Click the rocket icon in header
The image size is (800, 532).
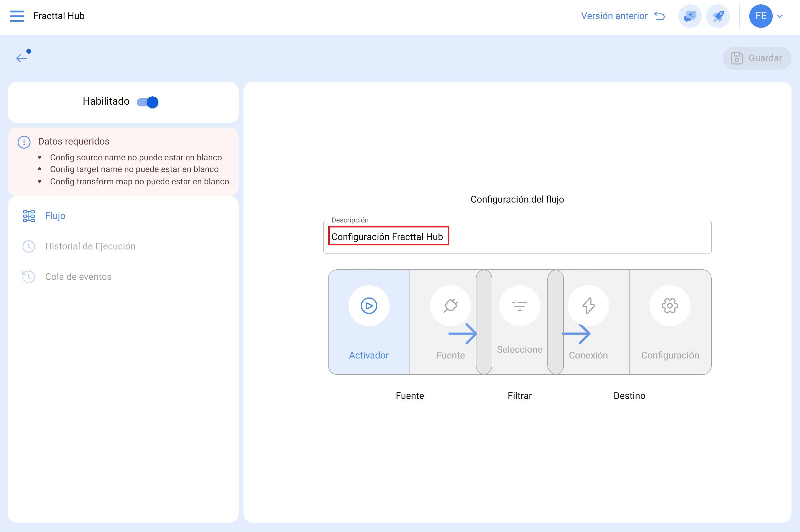pos(718,16)
